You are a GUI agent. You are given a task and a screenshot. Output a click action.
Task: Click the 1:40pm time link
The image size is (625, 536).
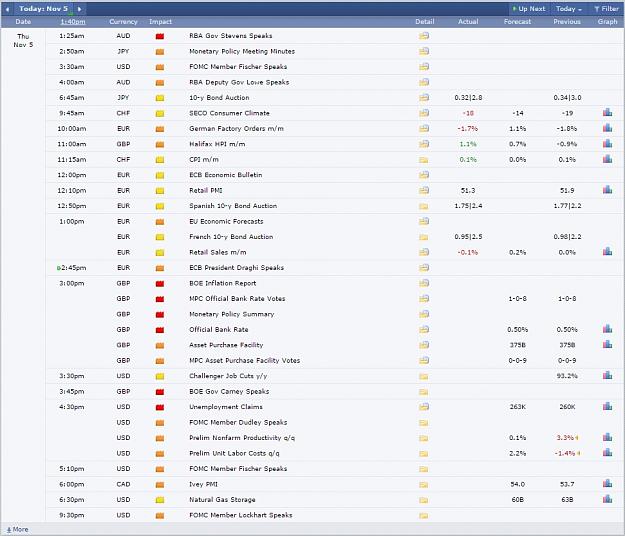coord(73,22)
